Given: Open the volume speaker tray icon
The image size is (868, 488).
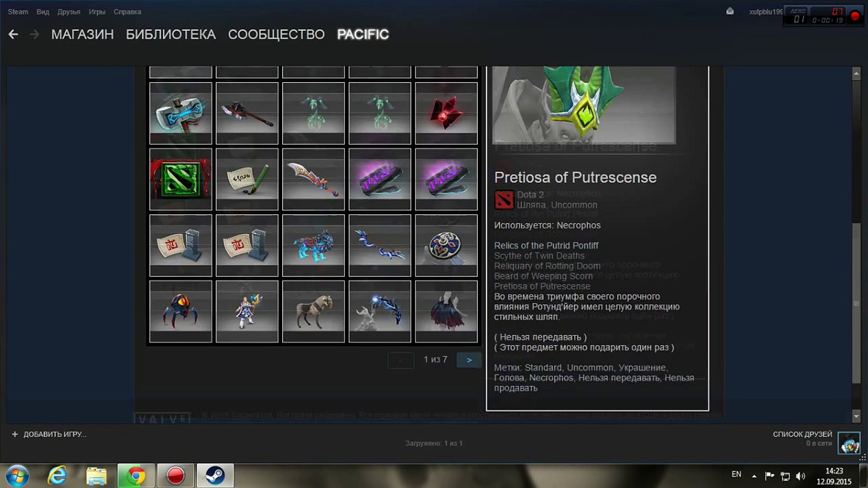Looking at the screenshot, I should click(801, 476).
